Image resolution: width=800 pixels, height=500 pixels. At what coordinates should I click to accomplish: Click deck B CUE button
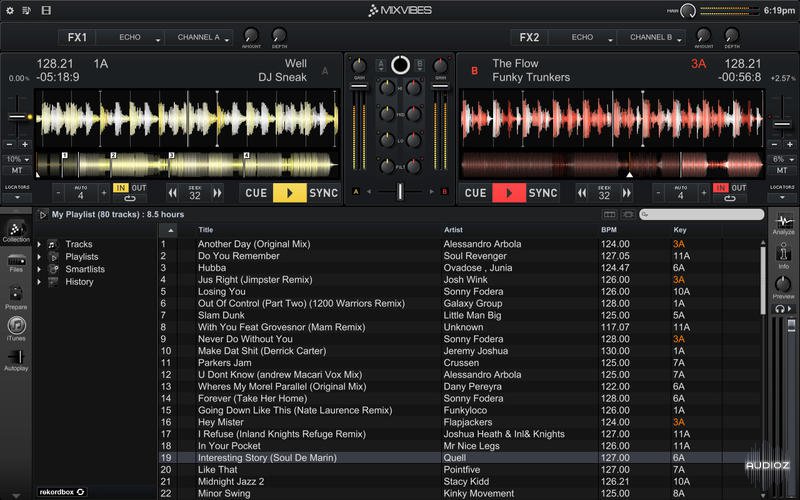pyautogui.click(x=476, y=193)
